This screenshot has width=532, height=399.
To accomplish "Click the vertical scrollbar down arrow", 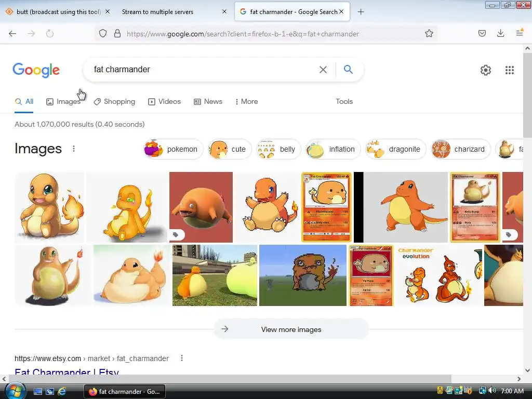I will point(527,370).
